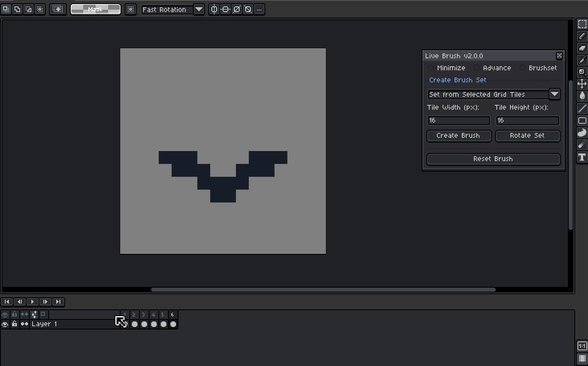Image resolution: width=588 pixels, height=366 pixels.
Task: Hide Layer 1 using its eye icon
Action: point(5,324)
